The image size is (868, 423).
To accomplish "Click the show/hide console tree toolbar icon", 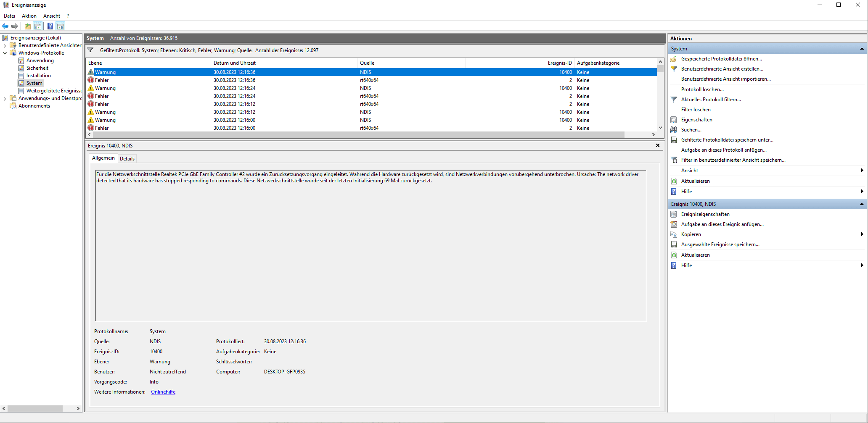I will point(38,26).
